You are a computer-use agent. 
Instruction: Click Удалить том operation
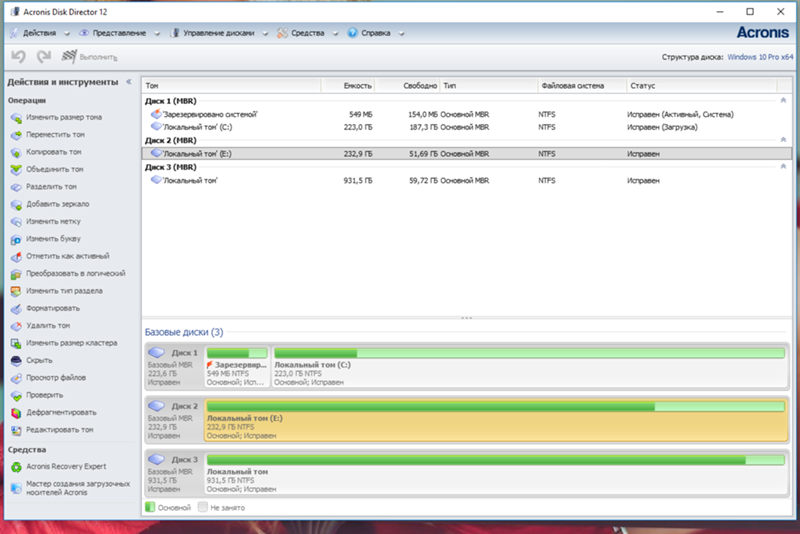(x=41, y=325)
